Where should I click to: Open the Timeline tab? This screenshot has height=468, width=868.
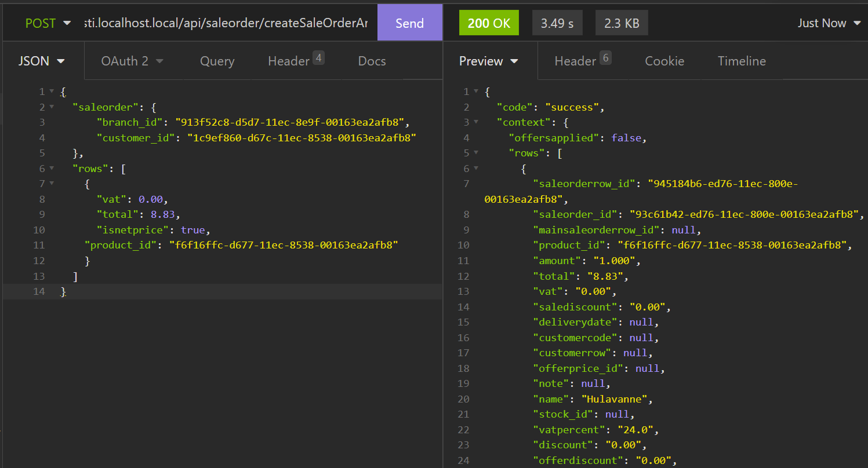click(742, 61)
